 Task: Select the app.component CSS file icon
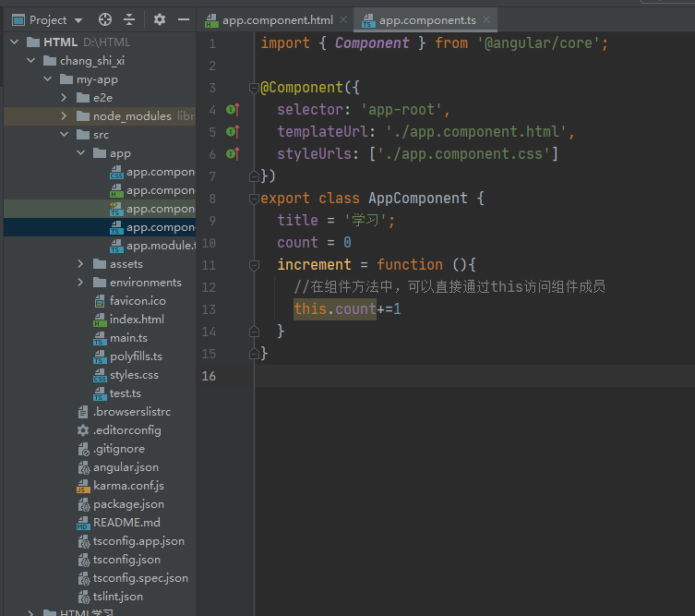pyautogui.click(x=116, y=172)
